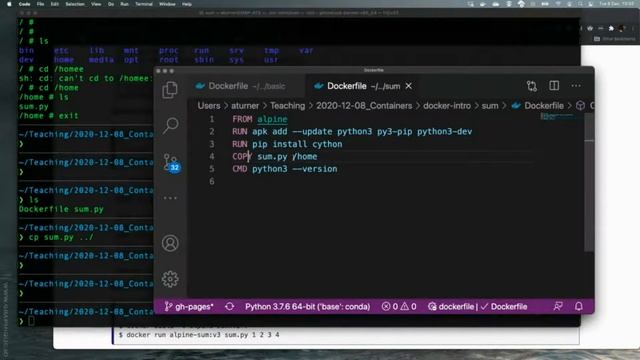Click 'sum.py' on the COPY line
The height and width of the screenshot is (360, 640).
coord(272,157)
